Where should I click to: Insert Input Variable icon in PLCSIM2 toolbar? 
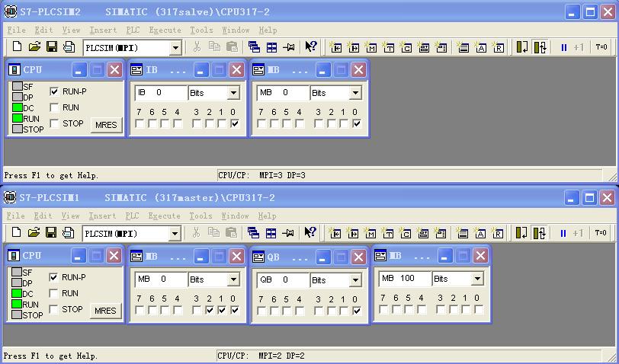coord(335,47)
